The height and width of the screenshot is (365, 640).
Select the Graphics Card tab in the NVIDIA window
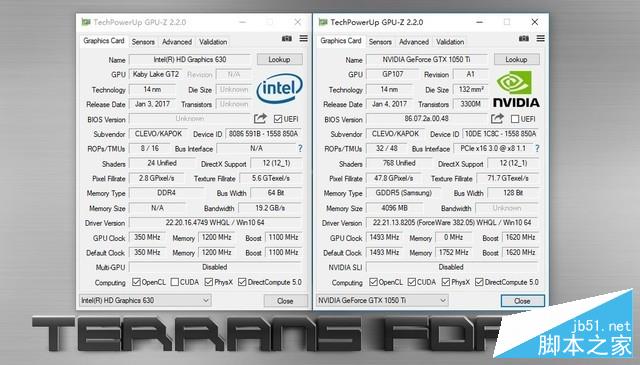pyautogui.click(x=341, y=41)
